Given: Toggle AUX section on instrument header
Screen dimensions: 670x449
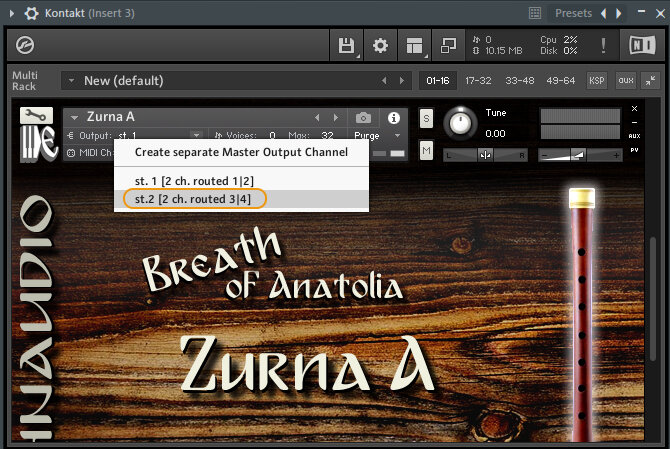Looking at the screenshot, I should coord(634,136).
